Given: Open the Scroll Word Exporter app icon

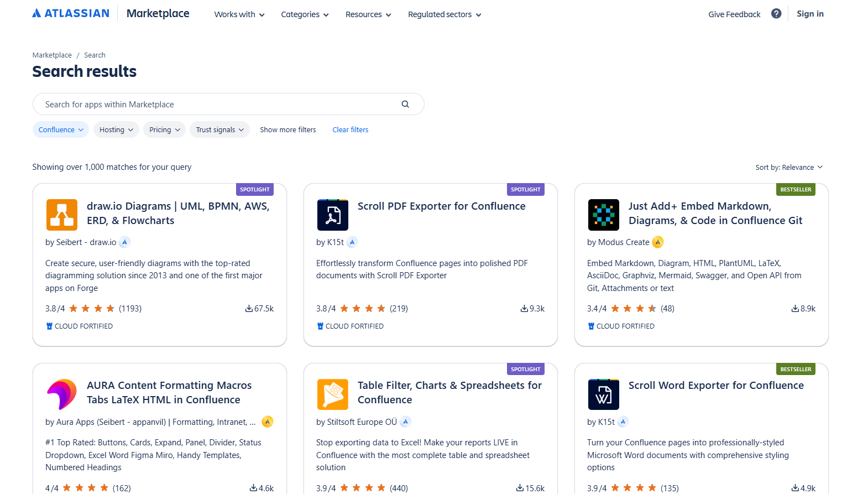Looking at the screenshot, I should tap(604, 394).
